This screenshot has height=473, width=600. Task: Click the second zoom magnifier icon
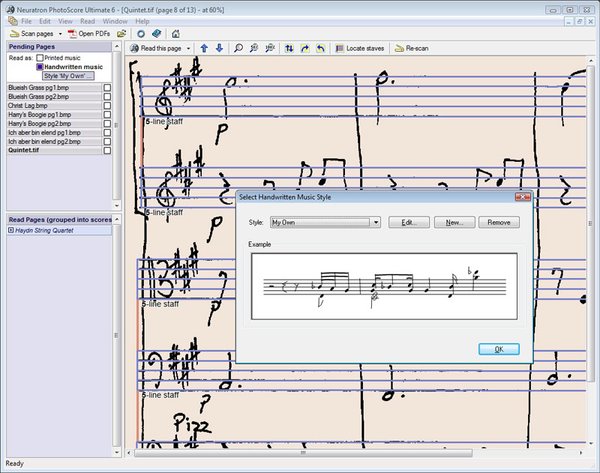pyautogui.click(x=254, y=48)
